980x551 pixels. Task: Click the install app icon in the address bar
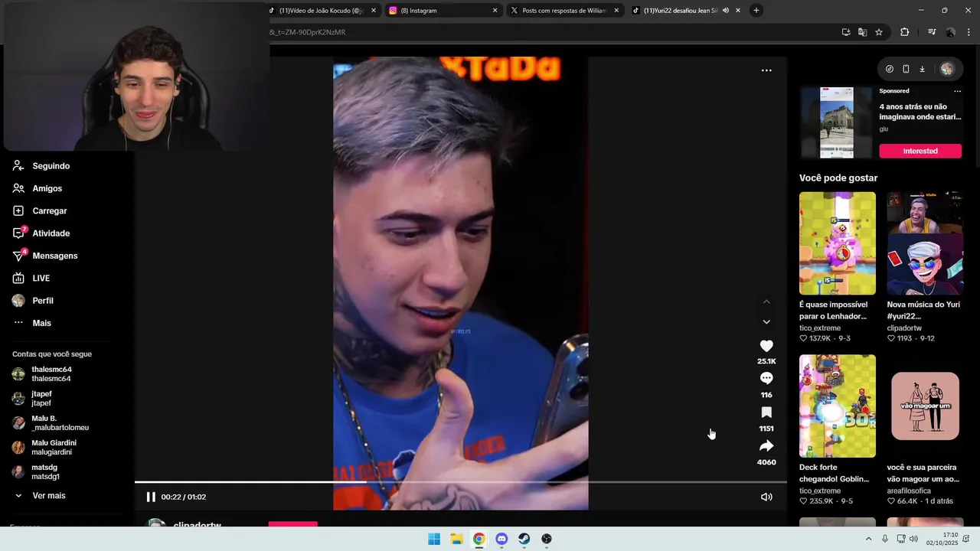846,32
